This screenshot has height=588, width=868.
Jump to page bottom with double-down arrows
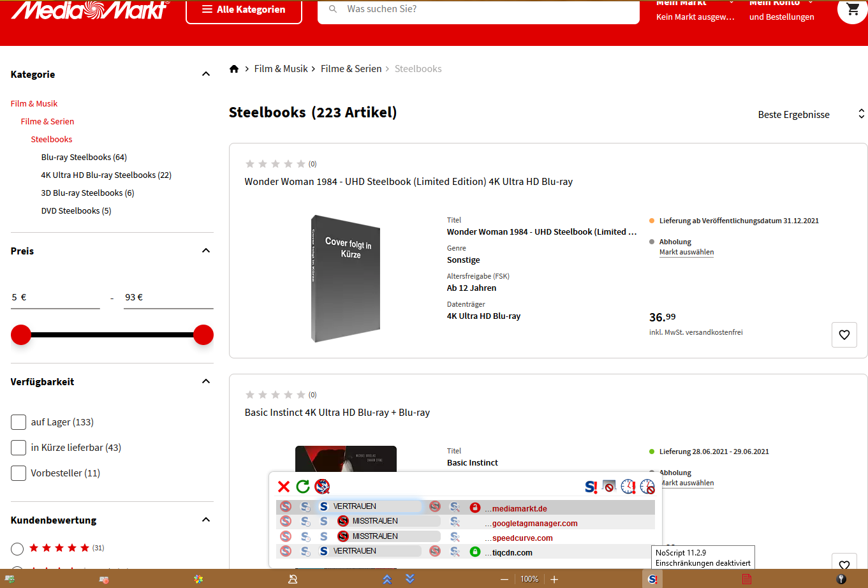point(410,579)
